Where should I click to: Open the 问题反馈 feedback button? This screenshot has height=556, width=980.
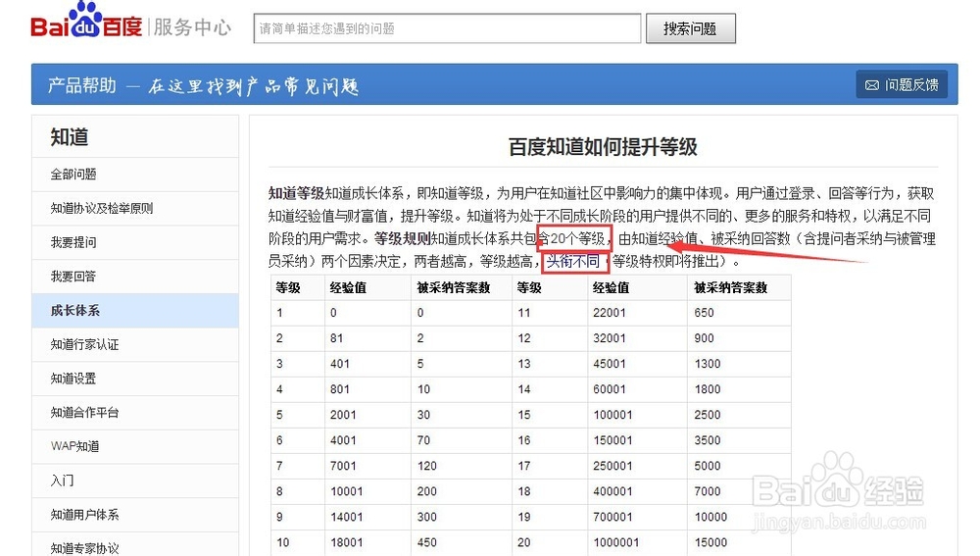pyautogui.click(x=902, y=85)
